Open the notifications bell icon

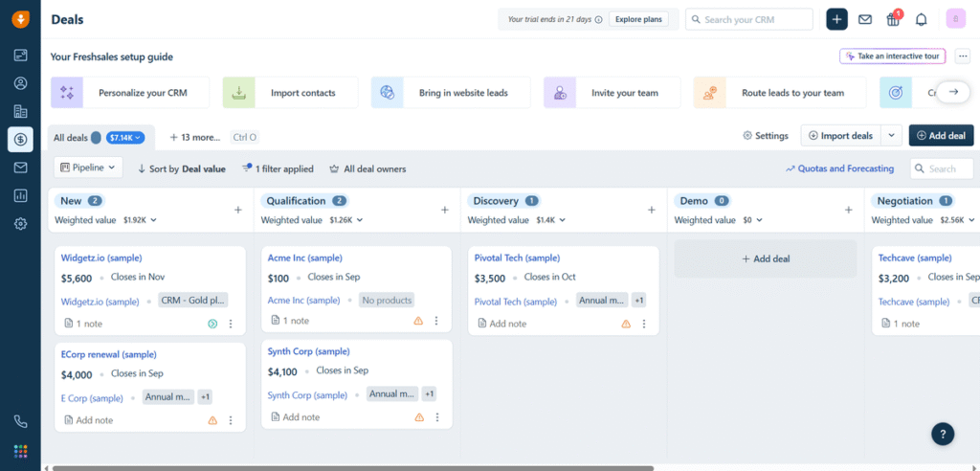point(921,19)
